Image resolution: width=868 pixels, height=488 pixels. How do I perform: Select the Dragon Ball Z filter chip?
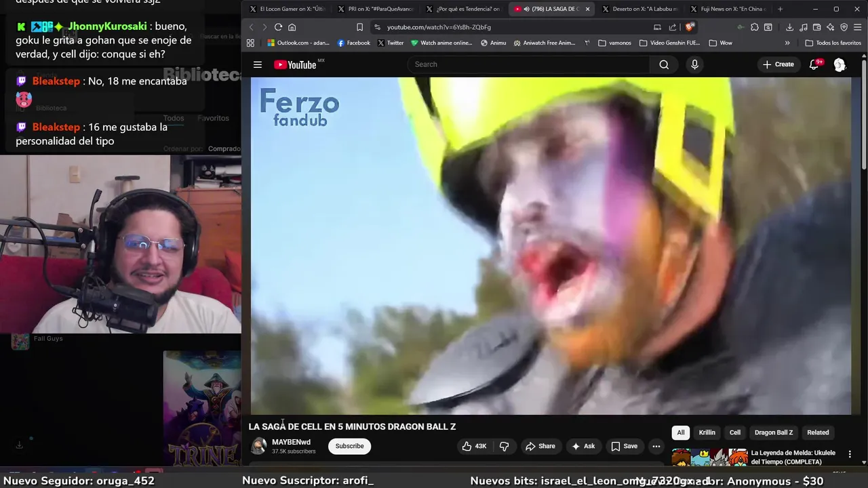coord(774,432)
